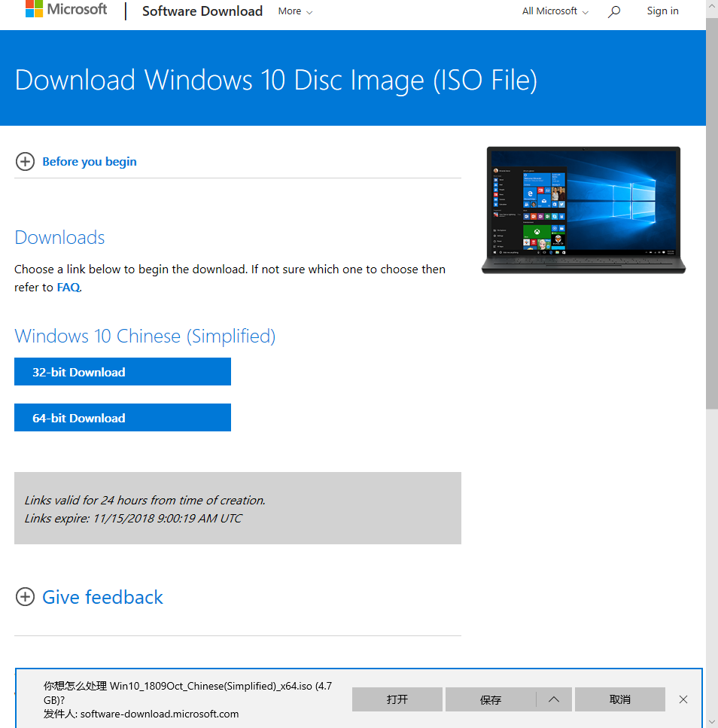Click the plus icon beside Give feedback

pyautogui.click(x=26, y=597)
